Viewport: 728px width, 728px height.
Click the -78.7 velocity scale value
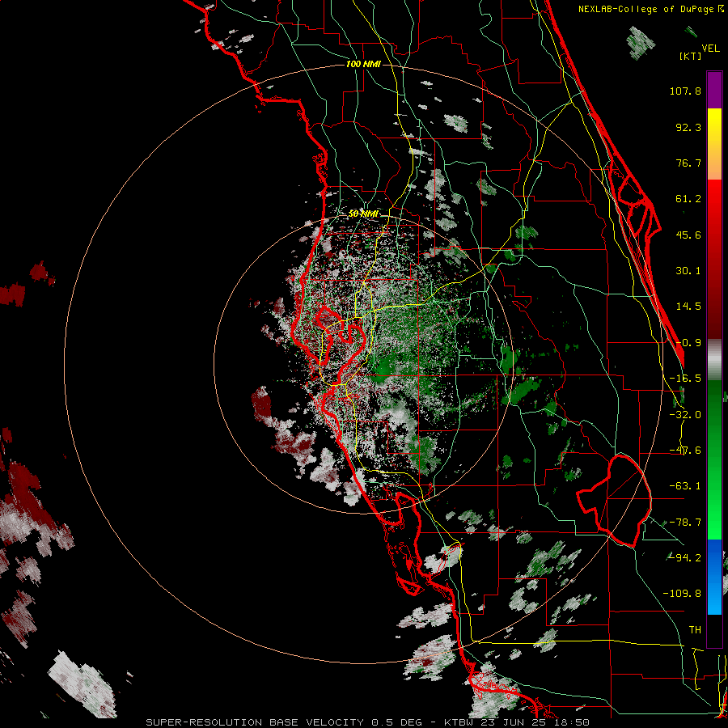(685, 523)
